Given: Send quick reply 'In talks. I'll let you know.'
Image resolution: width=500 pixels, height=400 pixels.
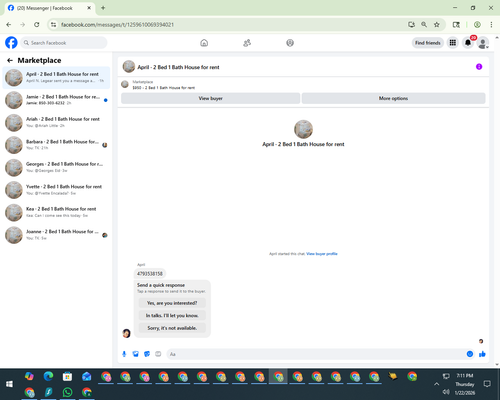Looking at the screenshot, I should [172, 315].
